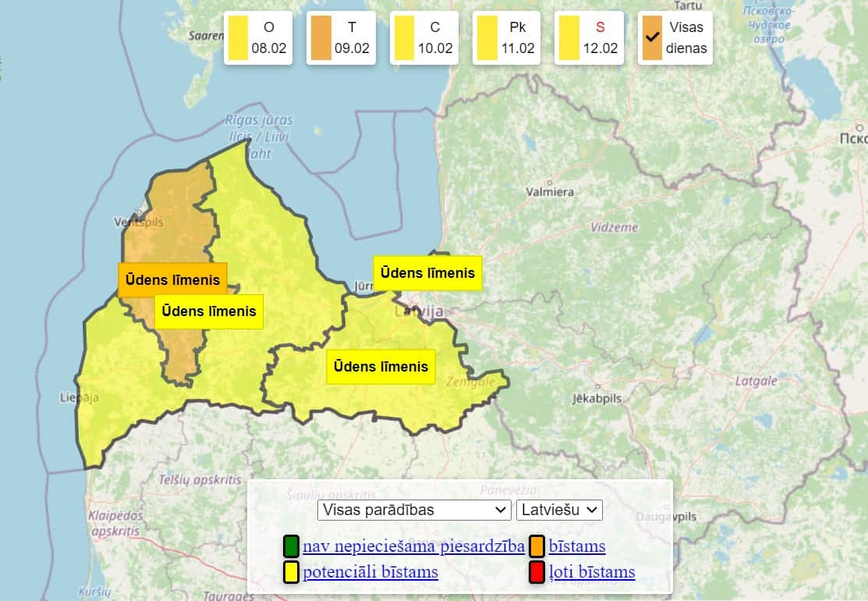
Task: Click the Vidzeme region label
Action: 614,227
